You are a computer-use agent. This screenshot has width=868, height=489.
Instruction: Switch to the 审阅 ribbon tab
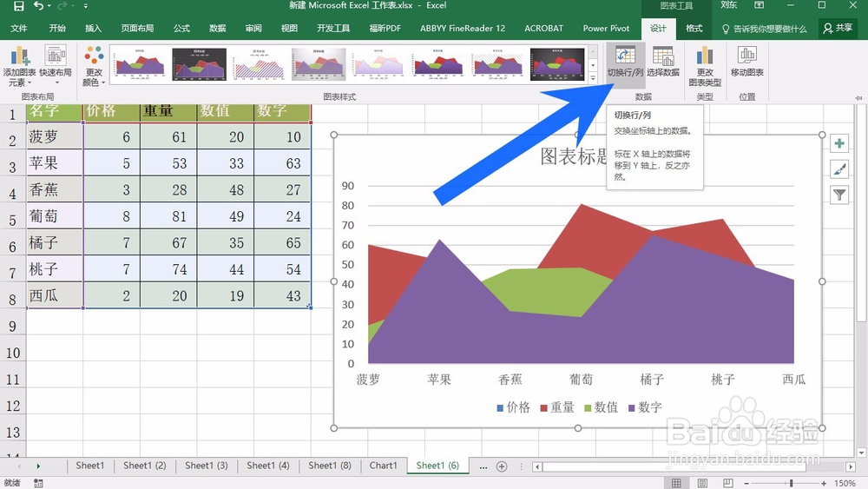[x=253, y=29]
